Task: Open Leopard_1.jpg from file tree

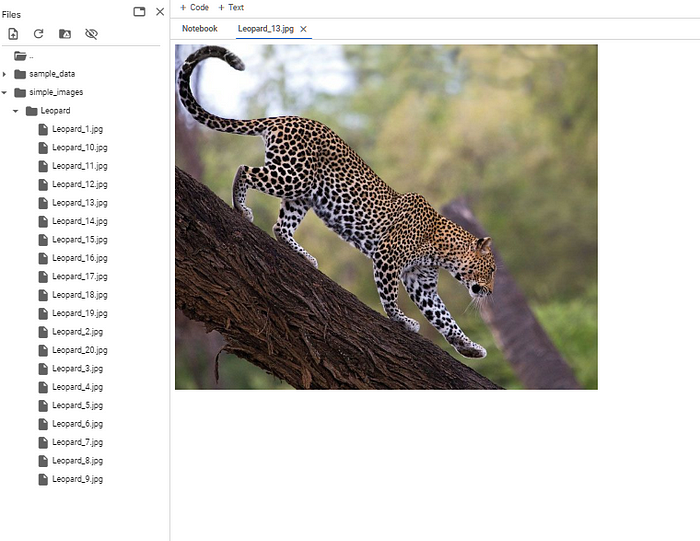Action: click(x=76, y=129)
